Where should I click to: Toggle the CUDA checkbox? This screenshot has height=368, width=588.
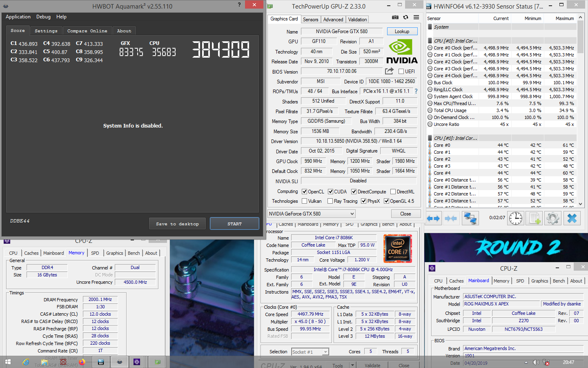330,192
